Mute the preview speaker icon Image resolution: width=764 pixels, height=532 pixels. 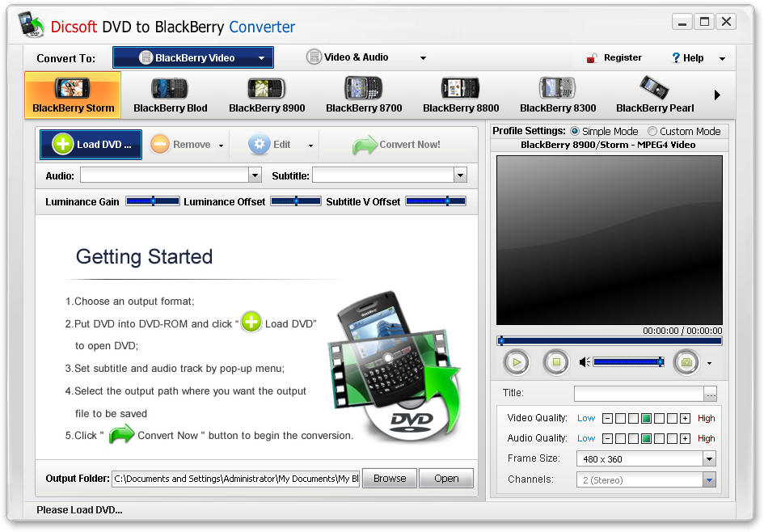pyautogui.click(x=585, y=362)
